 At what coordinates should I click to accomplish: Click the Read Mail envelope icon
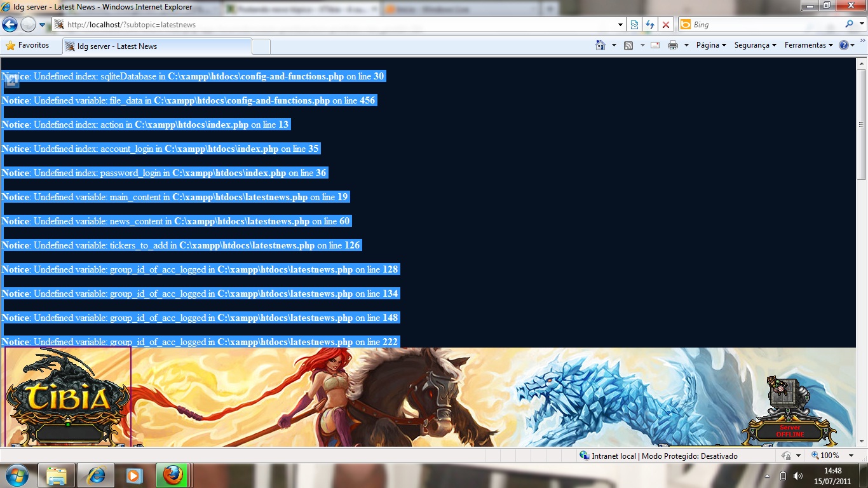655,45
